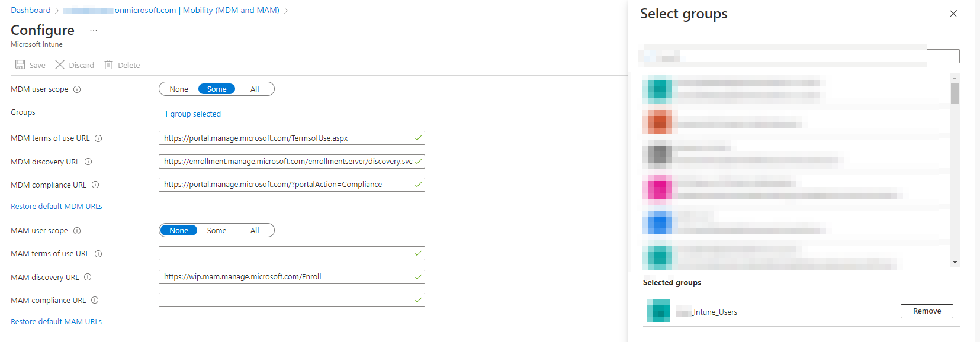Set MAM user scope to Some
Screen dimensions: 980x342
coord(217,230)
